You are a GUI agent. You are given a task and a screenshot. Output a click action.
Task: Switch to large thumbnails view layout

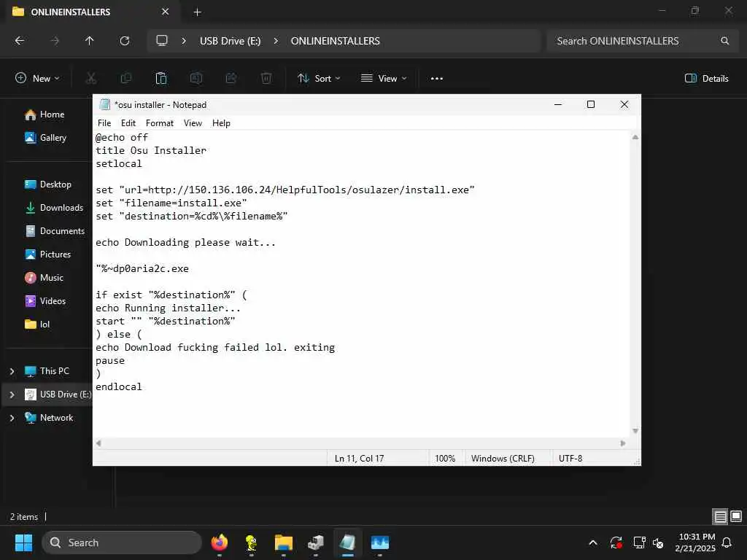tap(736, 517)
